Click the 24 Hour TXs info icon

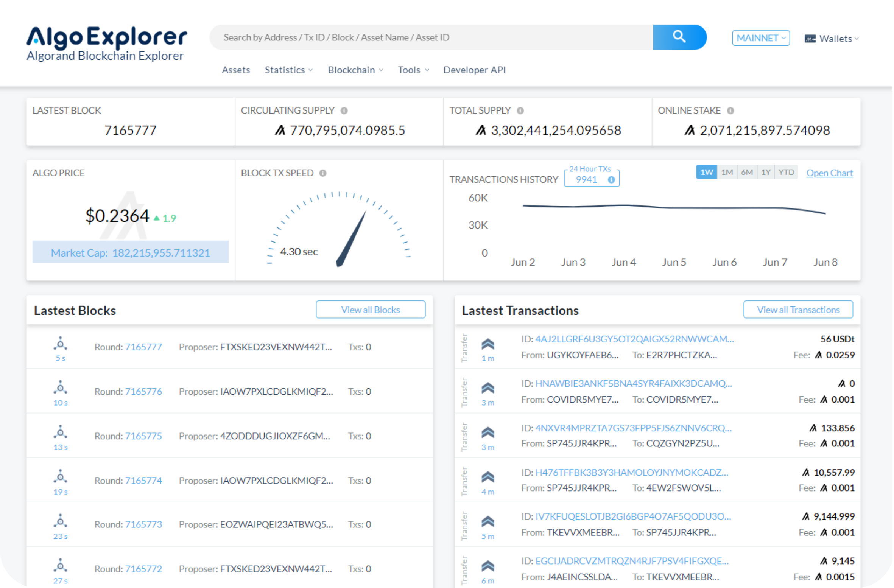coord(611,180)
